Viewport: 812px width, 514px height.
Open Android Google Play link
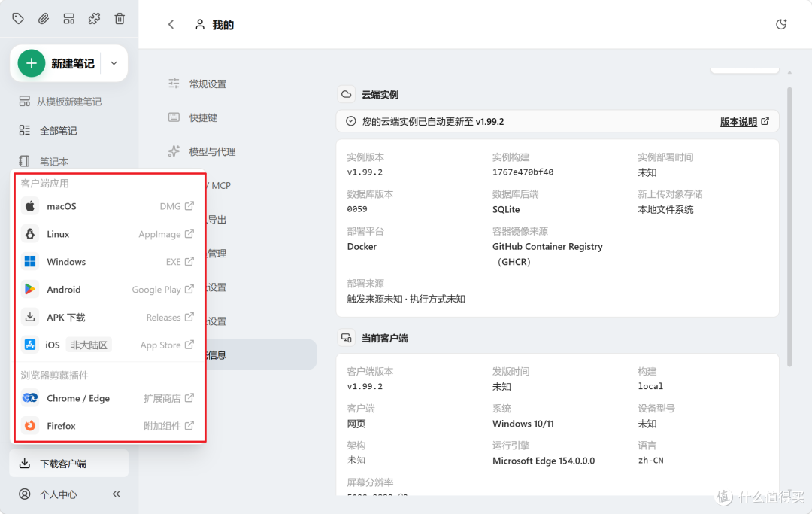[162, 289]
